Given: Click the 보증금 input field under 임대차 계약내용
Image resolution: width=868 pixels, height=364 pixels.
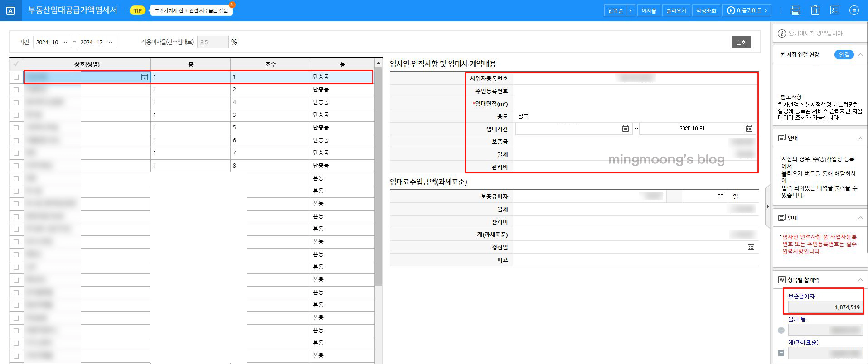Looking at the screenshot, I should point(635,142).
